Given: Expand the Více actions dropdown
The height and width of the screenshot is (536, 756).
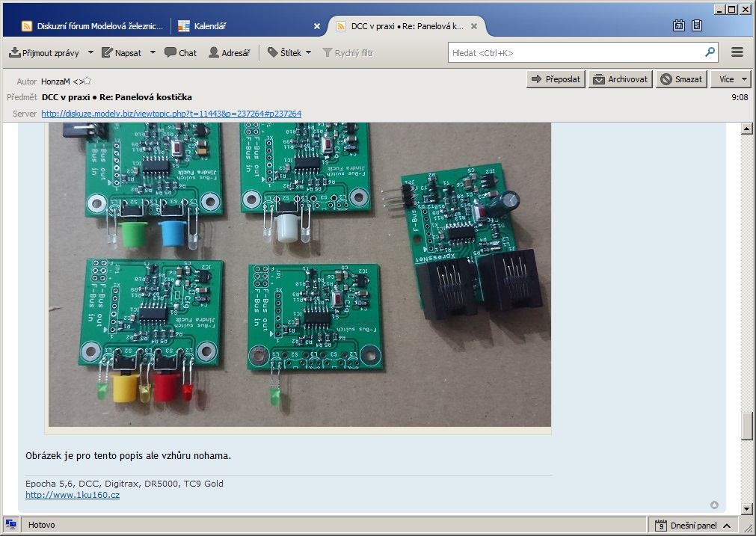Looking at the screenshot, I should click(732, 79).
